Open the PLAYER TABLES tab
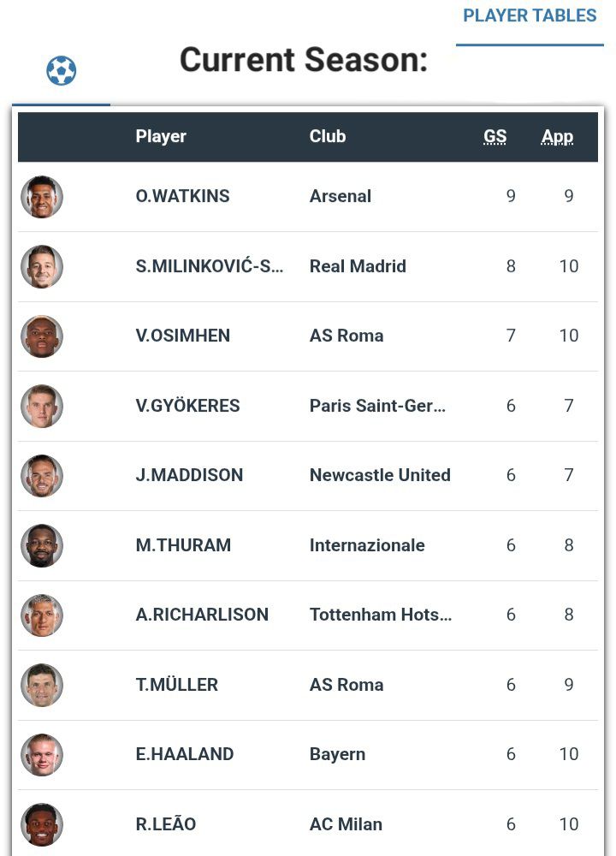The image size is (616, 856). (530, 16)
